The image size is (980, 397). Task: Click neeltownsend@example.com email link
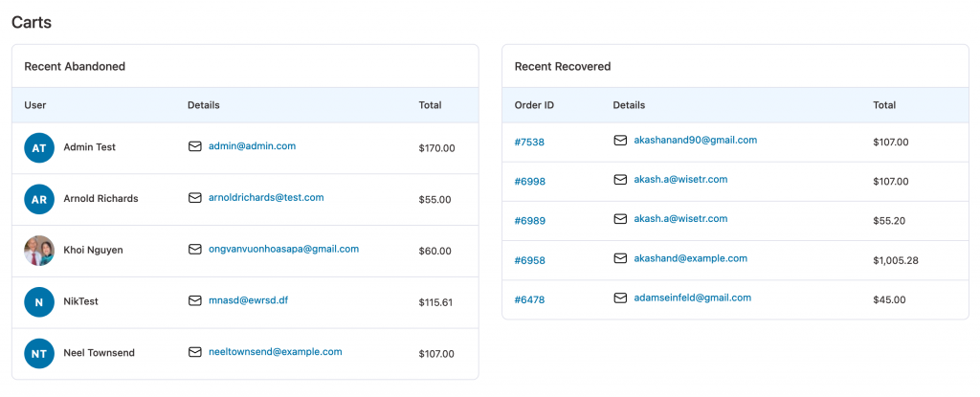pyautogui.click(x=276, y=351)
